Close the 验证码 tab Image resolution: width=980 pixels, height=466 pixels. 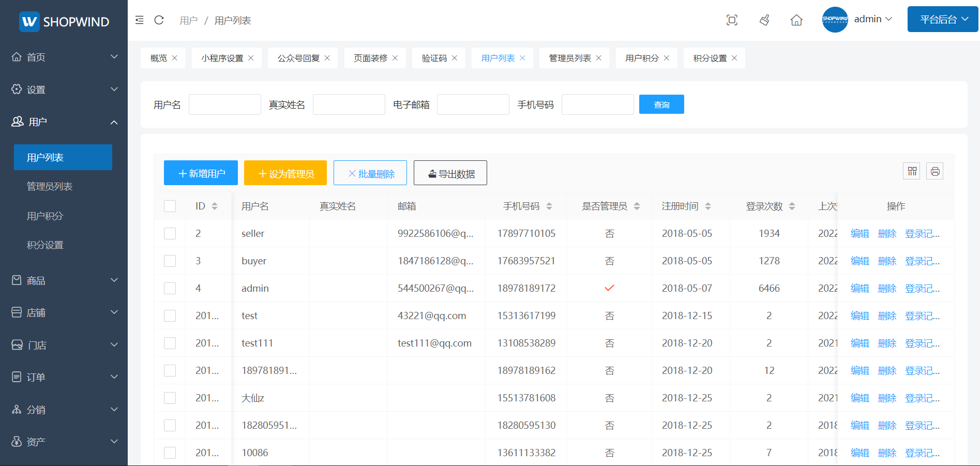(455, 58)
